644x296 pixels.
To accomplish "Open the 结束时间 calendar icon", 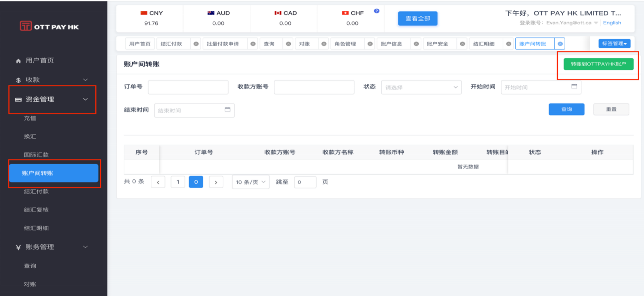I will click(x=227, y=109).
